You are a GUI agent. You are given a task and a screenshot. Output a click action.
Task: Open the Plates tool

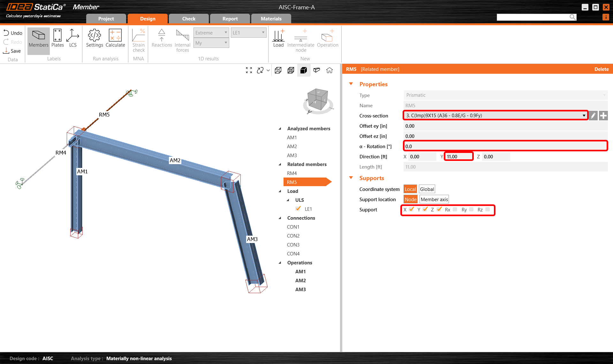pyautogui.click(x=57, y=39)
